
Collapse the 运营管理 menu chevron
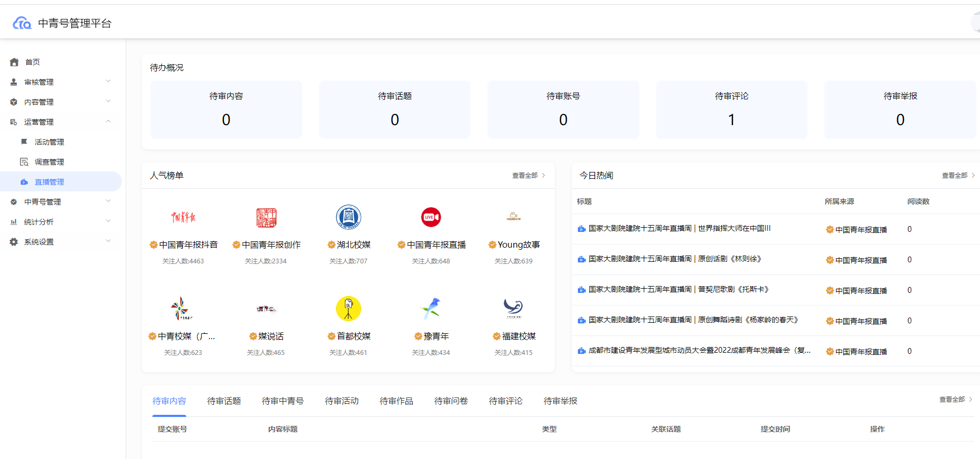(108, 121)
